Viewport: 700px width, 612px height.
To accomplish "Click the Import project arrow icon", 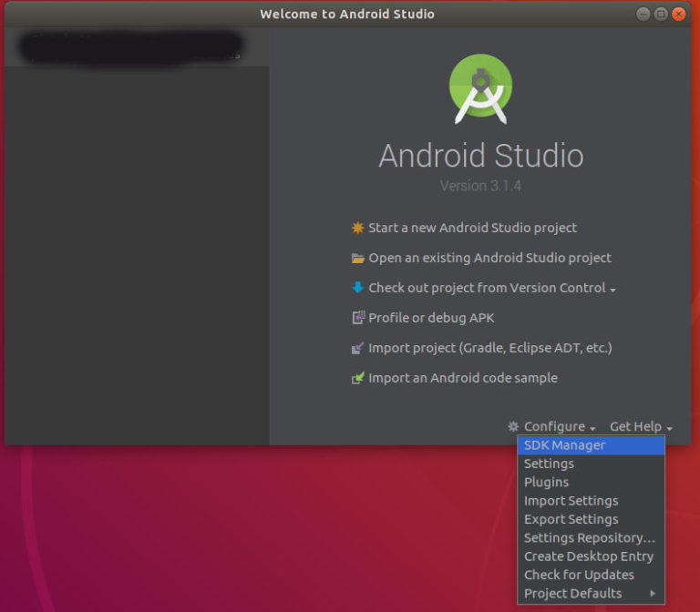I will [358, 348].
